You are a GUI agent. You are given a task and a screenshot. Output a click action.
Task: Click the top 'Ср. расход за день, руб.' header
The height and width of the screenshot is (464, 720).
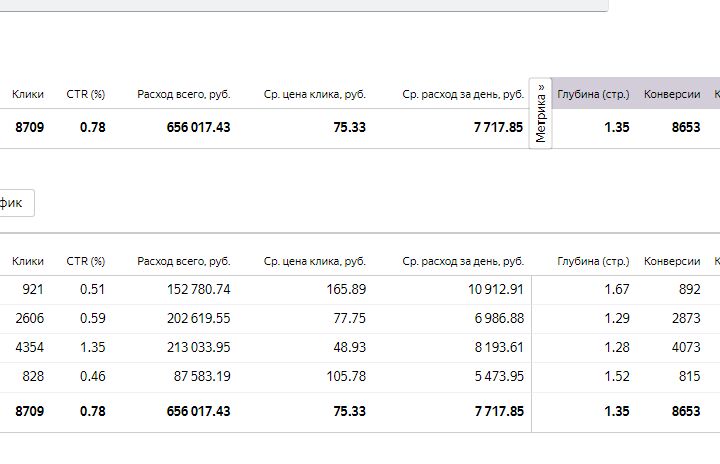point(463,94)
